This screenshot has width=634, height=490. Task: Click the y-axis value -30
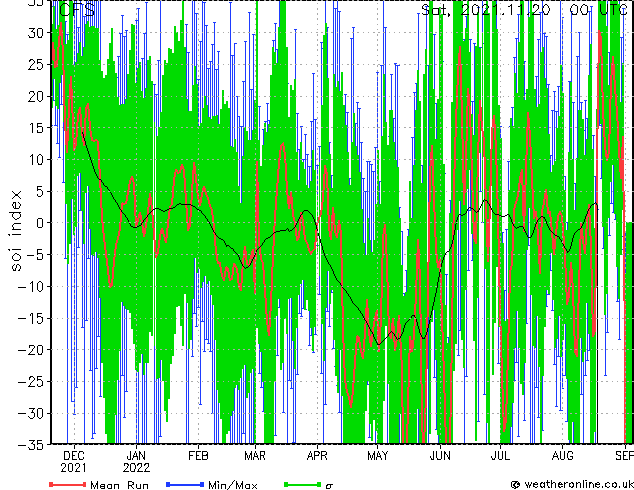tap(31, 414)
